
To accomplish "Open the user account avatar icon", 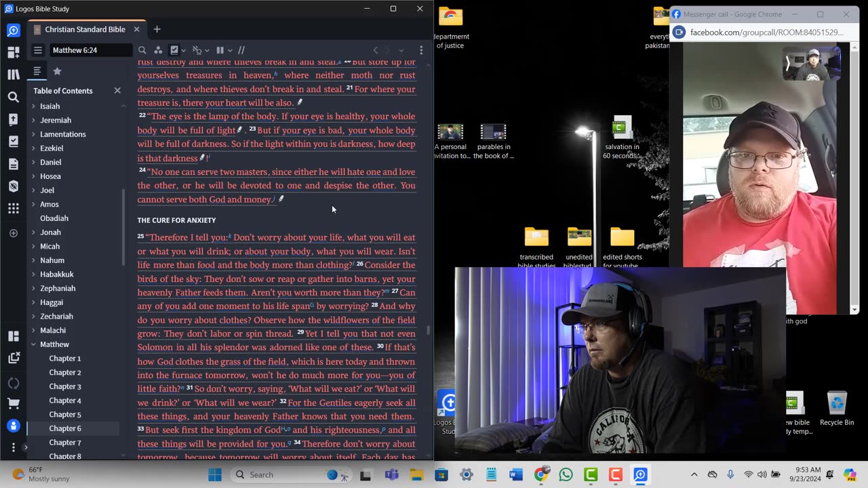I will click(x=14, y=426).
